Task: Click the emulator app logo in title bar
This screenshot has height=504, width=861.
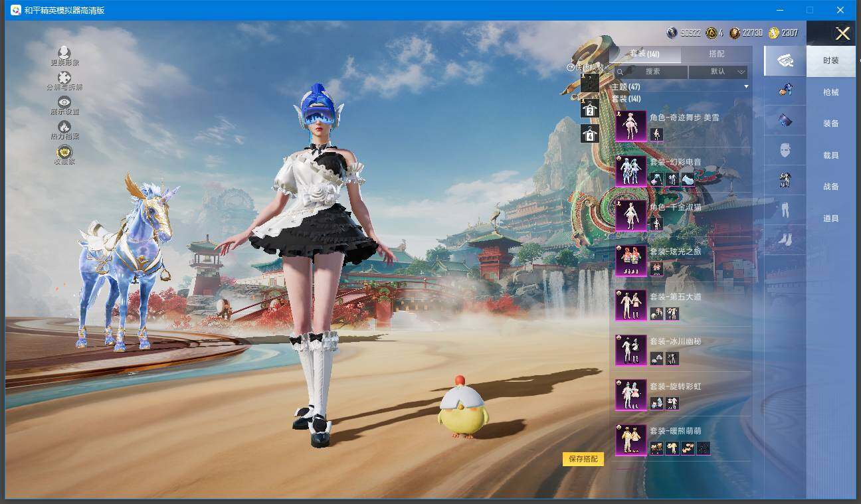Action: 15,10
